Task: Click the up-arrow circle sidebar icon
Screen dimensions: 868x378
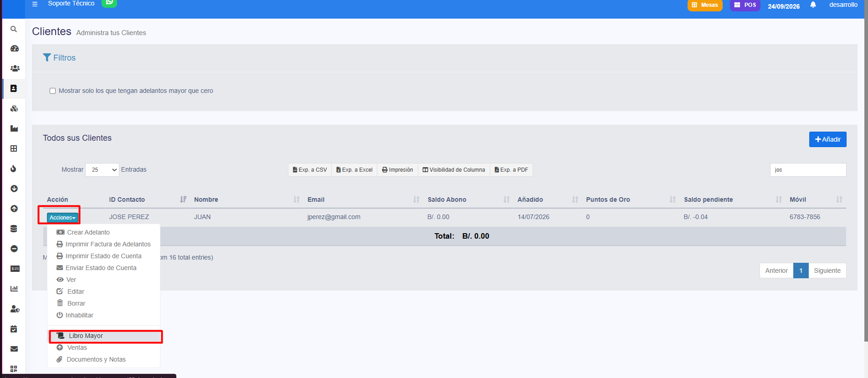Action: coord(14,209)
